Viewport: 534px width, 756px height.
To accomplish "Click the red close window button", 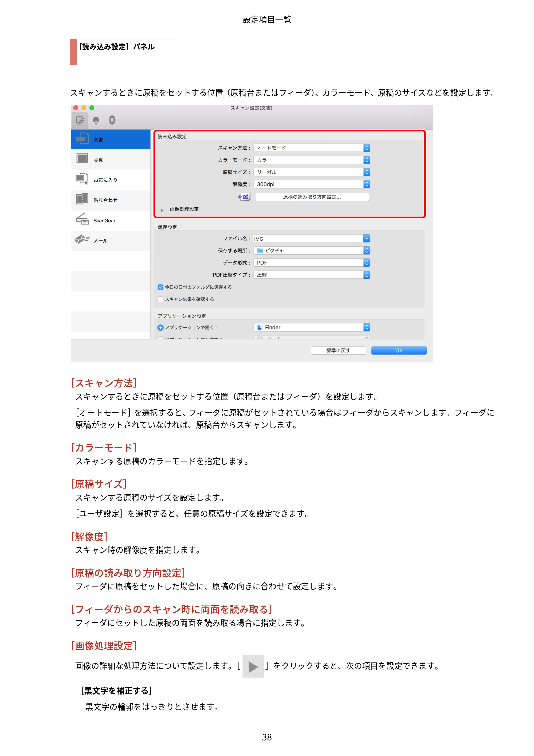I will pos(76,108).
